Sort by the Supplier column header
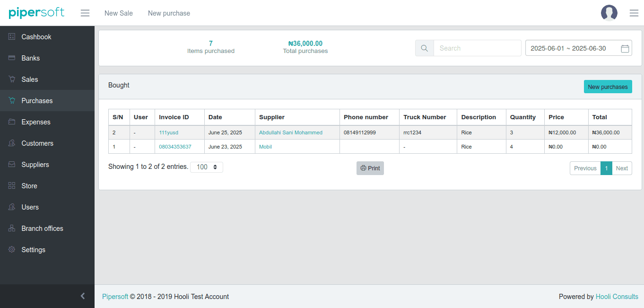This screenshot has height=308, width=644. [297, 117]
